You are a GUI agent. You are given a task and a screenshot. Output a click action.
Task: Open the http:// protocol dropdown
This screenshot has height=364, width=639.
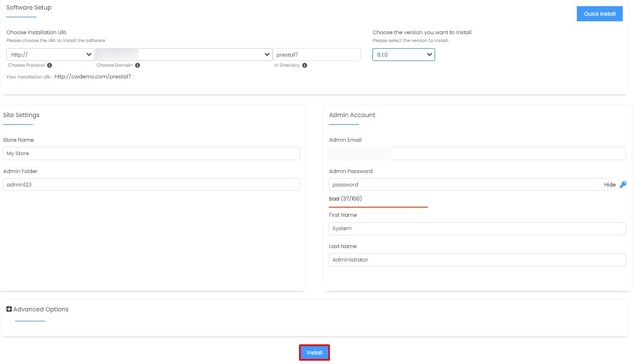[50, 55]
